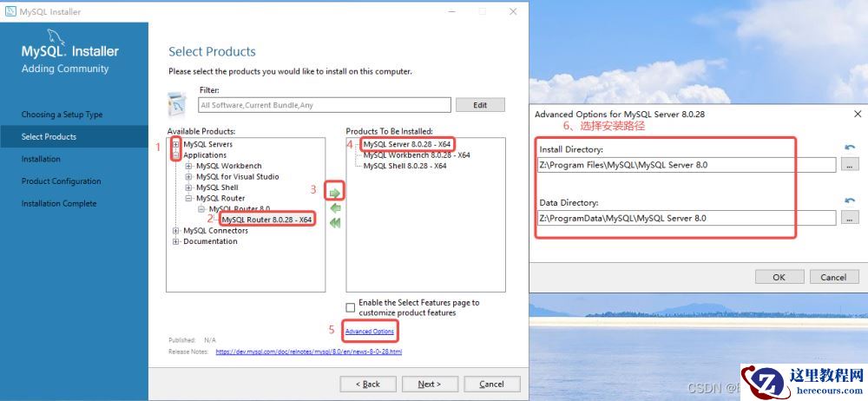Select MySQL Shell 8.0.28 - X64 entry
Screen dimensions: 868x401
pos(404,166)
